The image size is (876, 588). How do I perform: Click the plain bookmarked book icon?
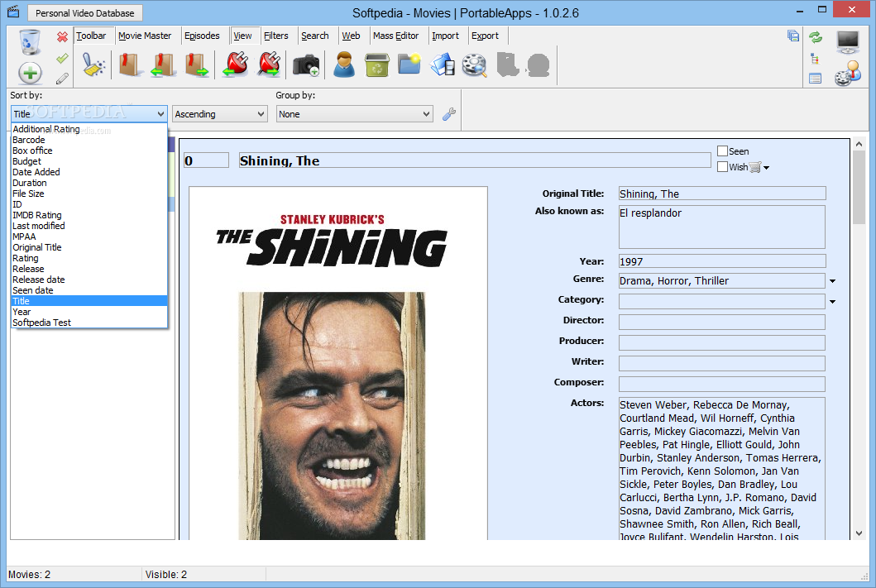point(130,65)
